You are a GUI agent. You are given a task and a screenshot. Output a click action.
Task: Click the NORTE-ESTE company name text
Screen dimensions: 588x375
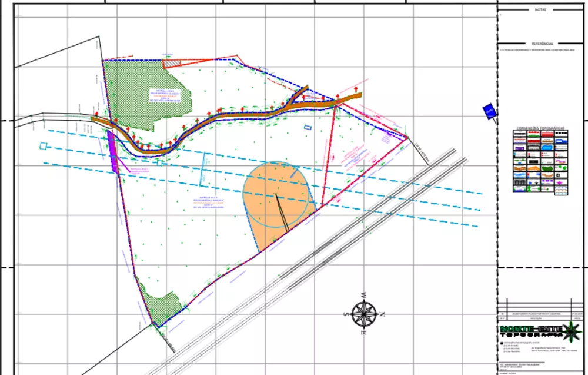530,329
